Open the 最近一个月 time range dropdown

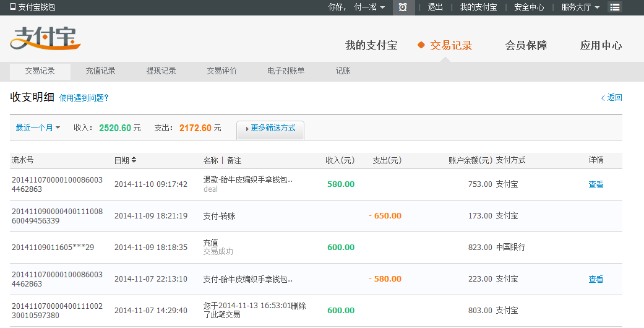(x=38, y=128)
